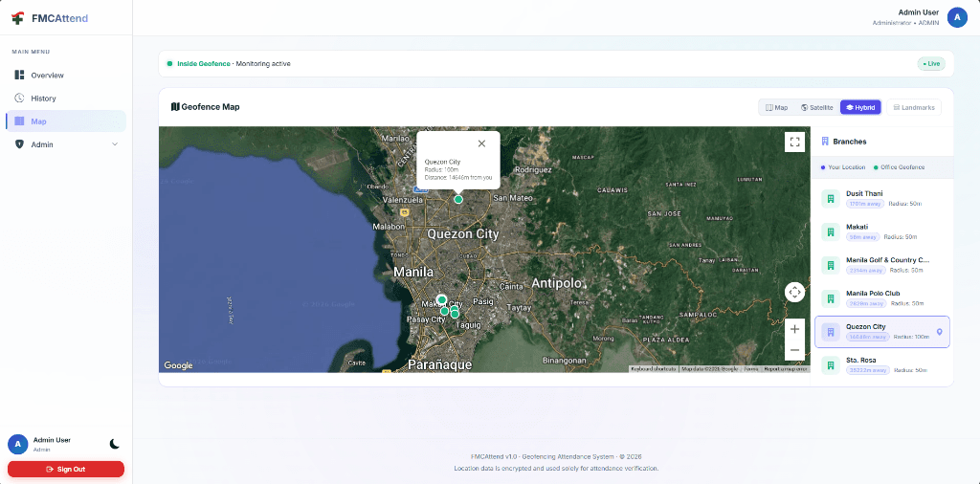Image resolution: width=980 pixels, height=484 pixels.
Task: Click the sidebar Admin User avatar
Action: [17, 444]
